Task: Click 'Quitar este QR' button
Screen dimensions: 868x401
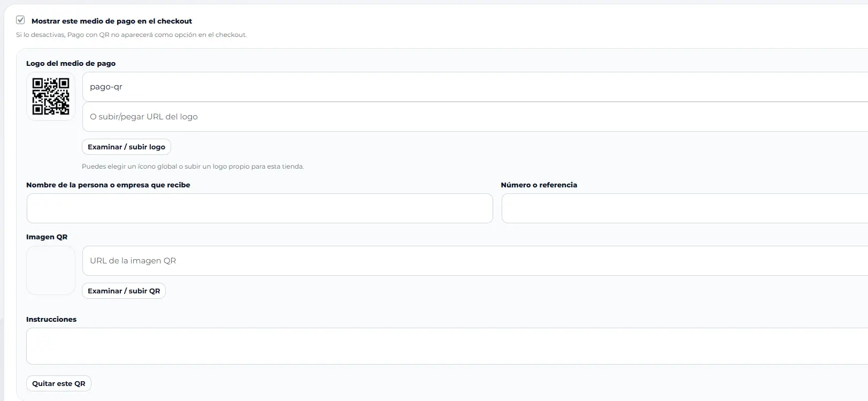Action: [59, 383]
